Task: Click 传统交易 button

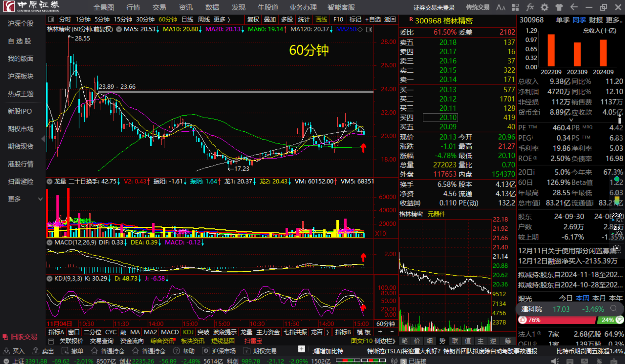Action: (x=477, y=7)
